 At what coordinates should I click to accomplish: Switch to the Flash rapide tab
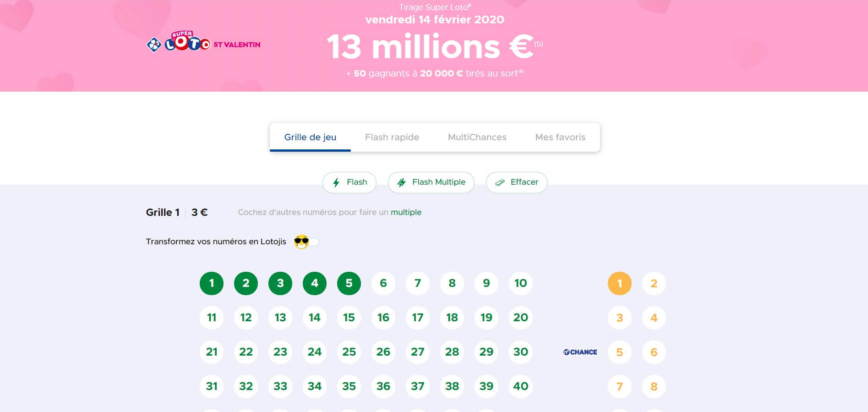pos(392,137)
